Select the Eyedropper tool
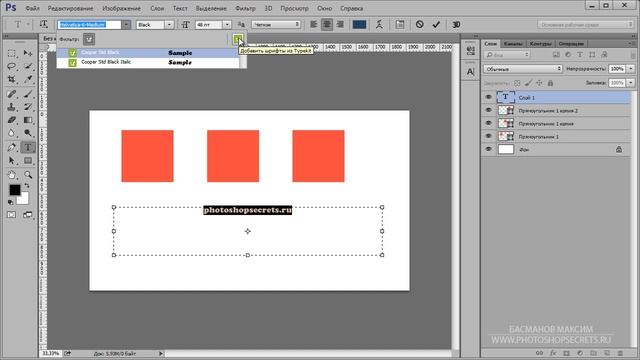This screenshot has height=360, width=640. pyautogui.click(x=28, y=79)
